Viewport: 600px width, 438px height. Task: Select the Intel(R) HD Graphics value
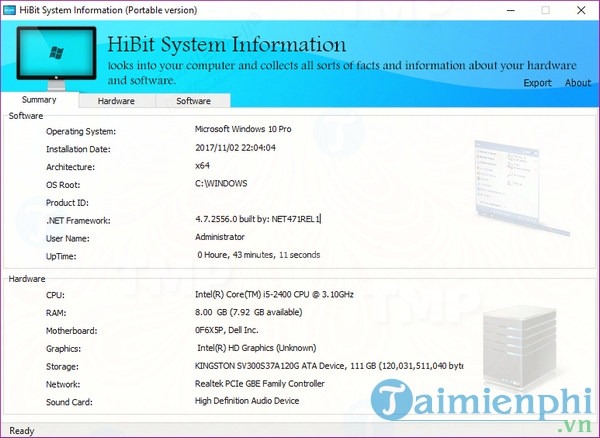[257, 348]
